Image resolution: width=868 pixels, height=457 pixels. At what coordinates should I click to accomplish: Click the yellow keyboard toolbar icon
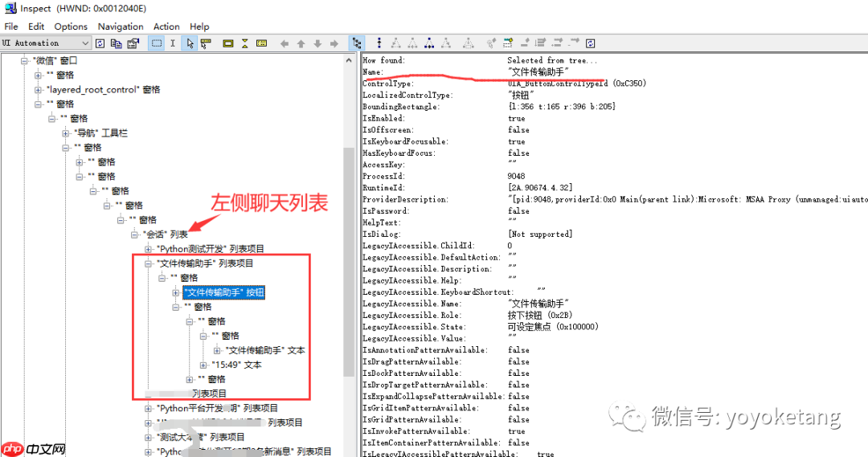(x=262, y=43)
